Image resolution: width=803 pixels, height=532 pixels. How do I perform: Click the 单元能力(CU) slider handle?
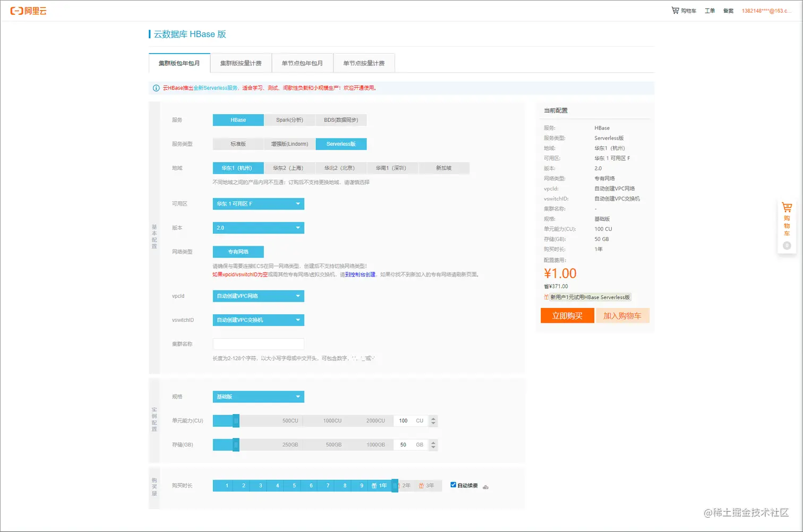pos(236,421)
